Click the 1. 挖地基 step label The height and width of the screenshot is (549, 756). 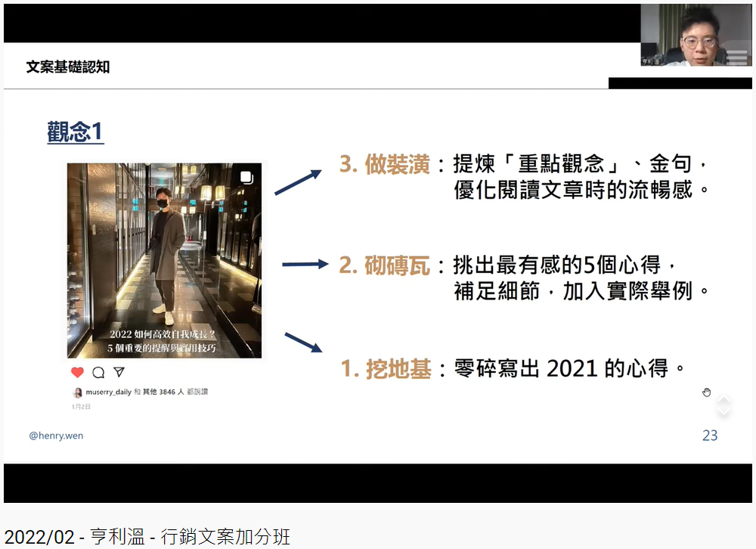[x=386, y=368]
